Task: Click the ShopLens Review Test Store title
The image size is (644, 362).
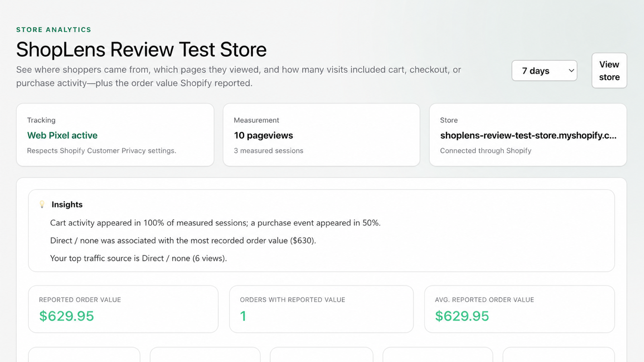Action: [141, 49]
